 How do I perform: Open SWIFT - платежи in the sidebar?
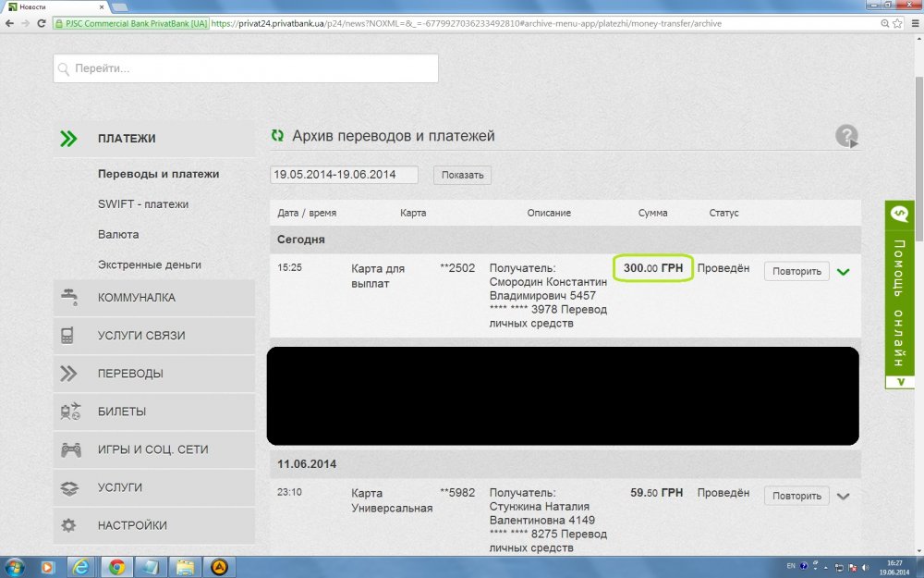pyautogui.click(x=143, y=204)
